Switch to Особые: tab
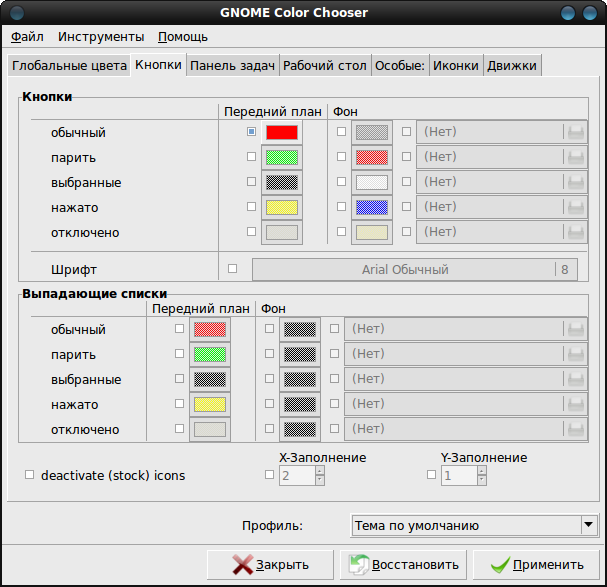 tap(400, 65)
